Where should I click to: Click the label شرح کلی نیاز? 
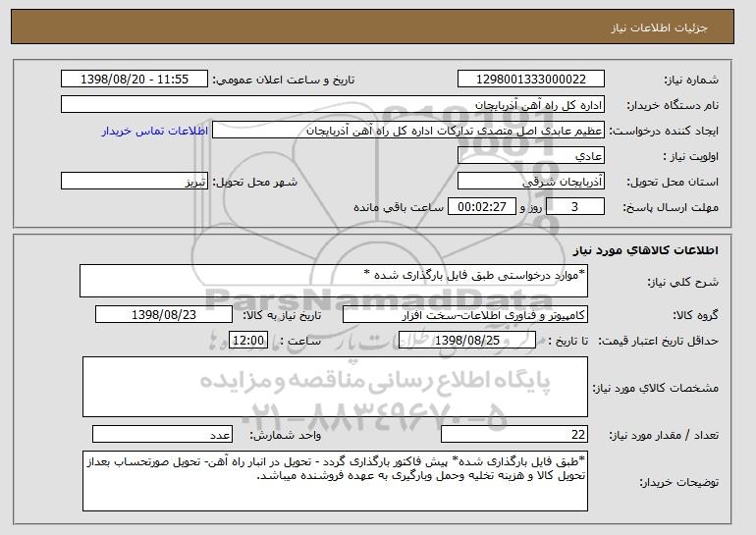click(x=682, y=283)
